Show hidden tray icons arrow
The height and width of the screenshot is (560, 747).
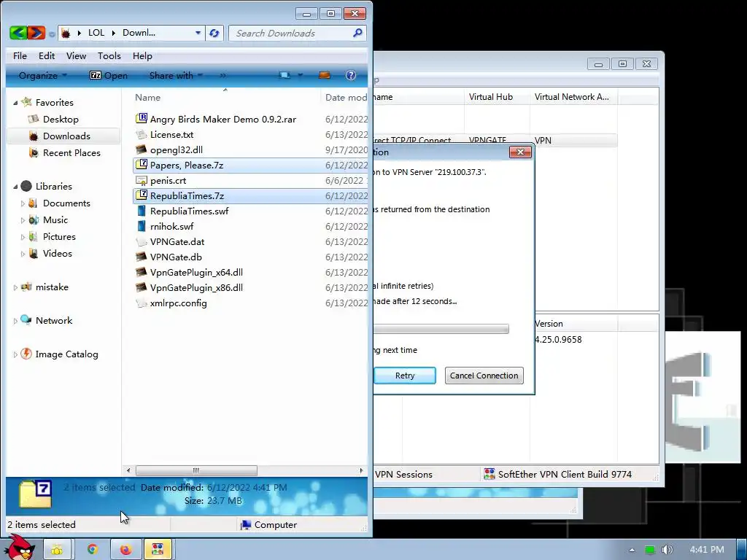[632, 550]
